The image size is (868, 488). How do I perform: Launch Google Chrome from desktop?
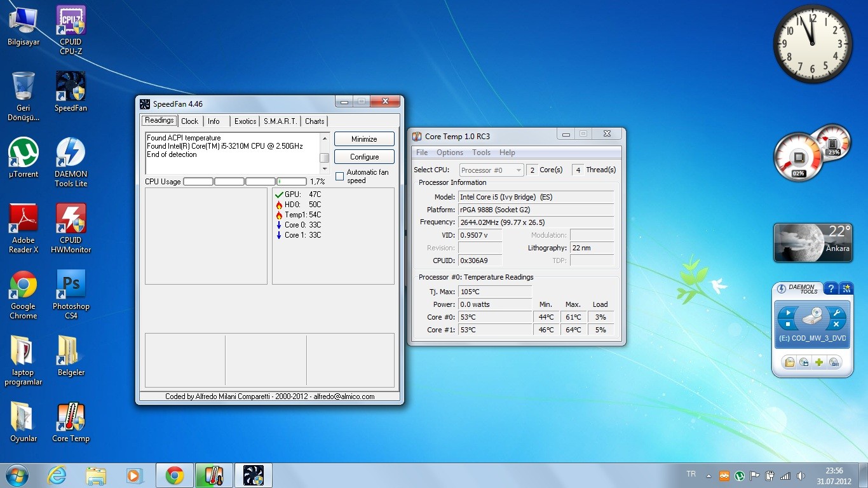coord(24,294)
